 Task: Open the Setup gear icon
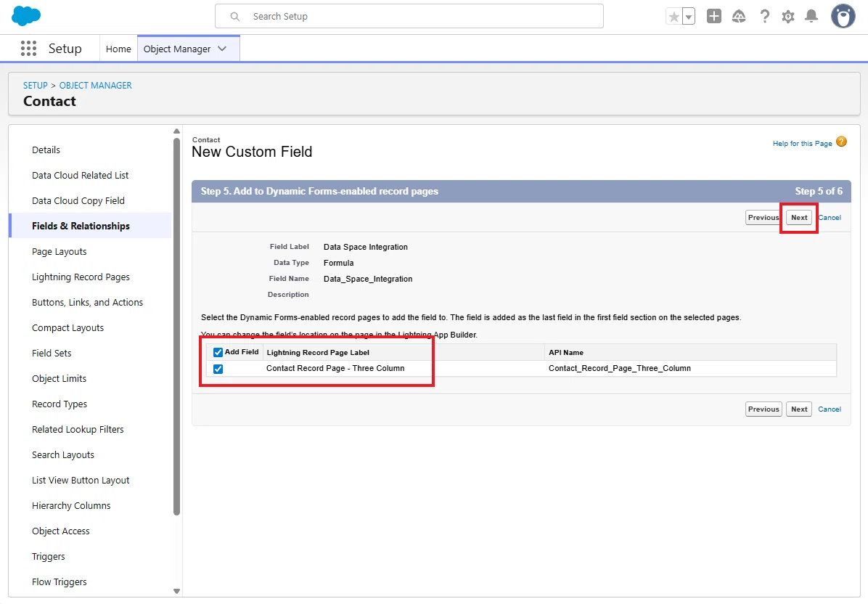[787, 17]
